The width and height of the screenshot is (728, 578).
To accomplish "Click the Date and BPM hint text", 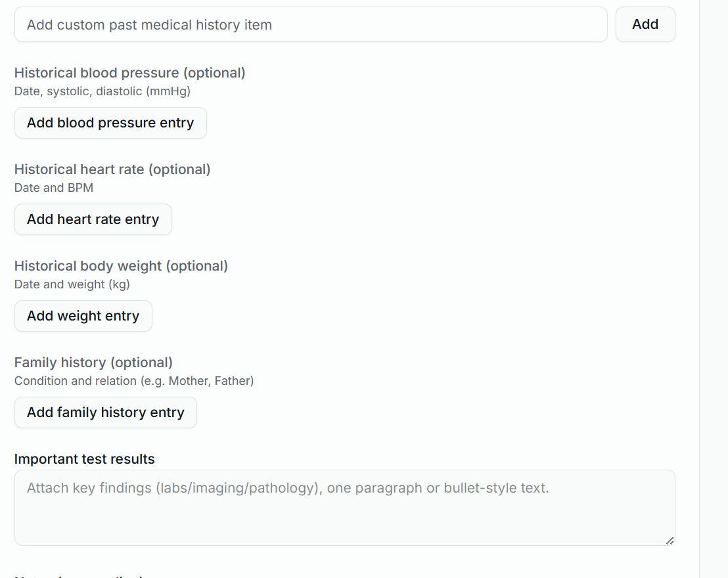I will point(53,188).
